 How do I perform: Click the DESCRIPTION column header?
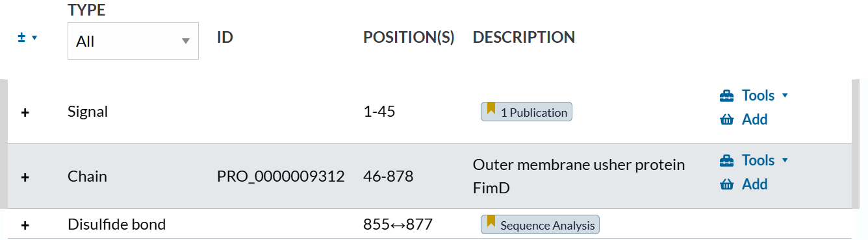[524, 38]
